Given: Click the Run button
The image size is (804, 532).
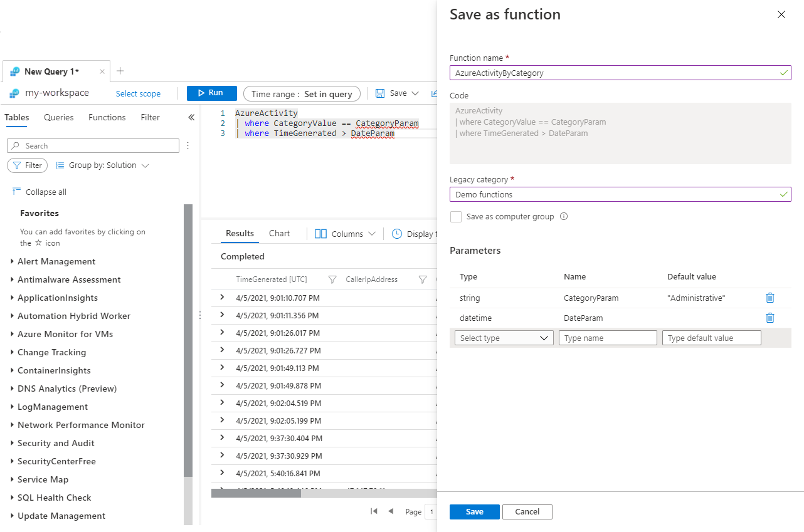Looking at the screenshot, I should [x=211, y=93].
